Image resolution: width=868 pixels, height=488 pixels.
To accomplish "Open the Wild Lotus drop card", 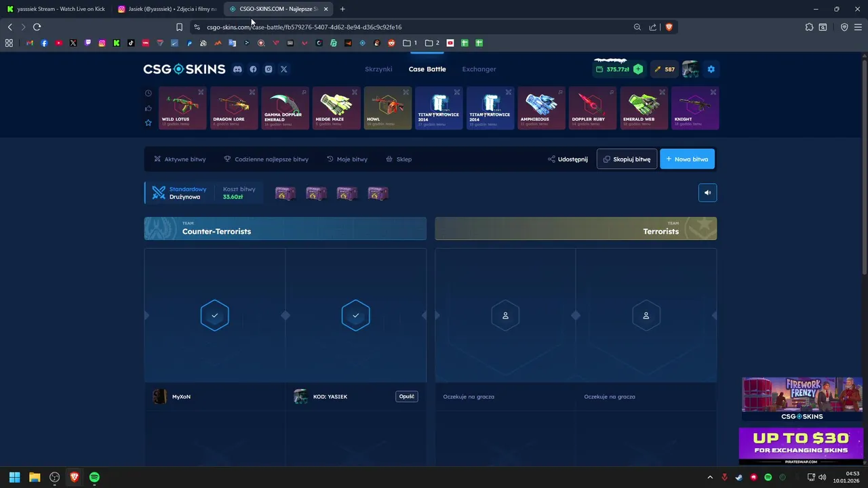I will tap(182, 108).
